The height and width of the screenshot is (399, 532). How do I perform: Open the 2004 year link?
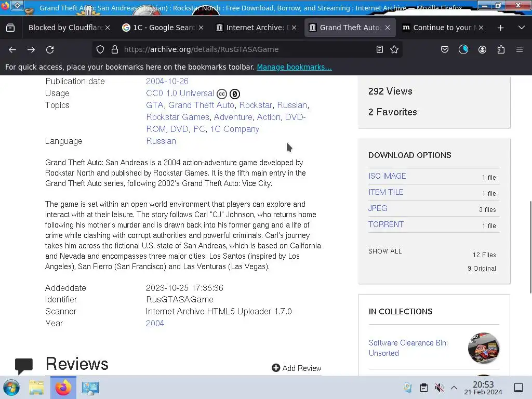(x=155, y=323)
